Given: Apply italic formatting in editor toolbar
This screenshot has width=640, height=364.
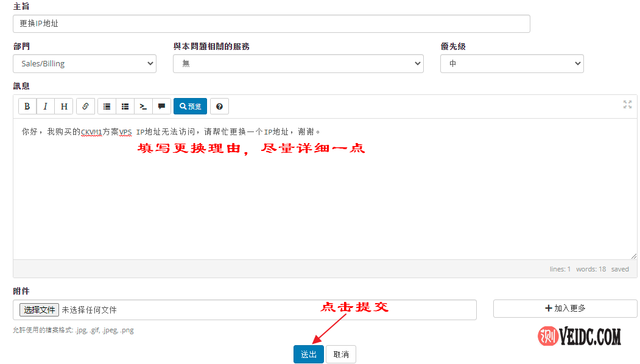Looking at the screenshot, I should 45,107.
